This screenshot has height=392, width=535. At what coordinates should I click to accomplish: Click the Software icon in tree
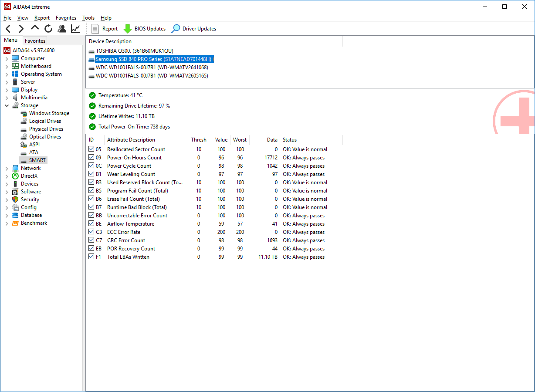tap(15, 192)
